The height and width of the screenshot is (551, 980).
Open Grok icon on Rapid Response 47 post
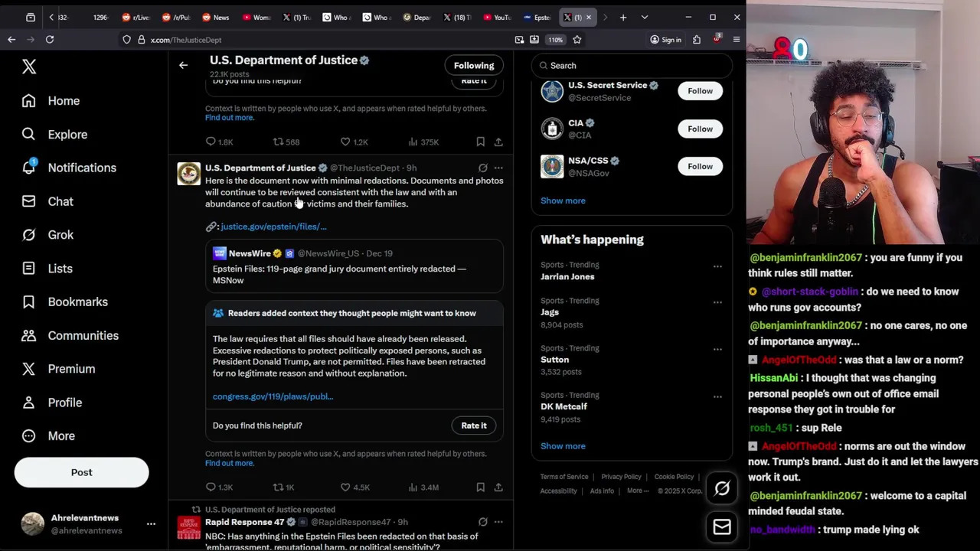coord(482,522)
